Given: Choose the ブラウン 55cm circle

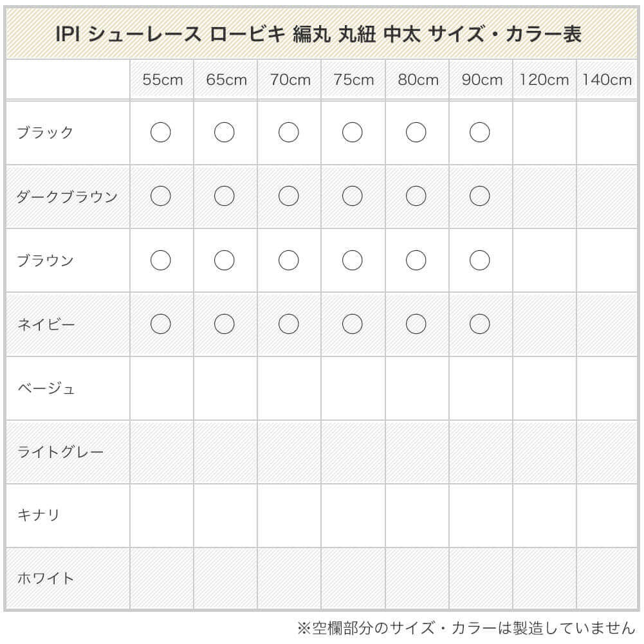Looking at the screenshot, I should pos(160,261).
